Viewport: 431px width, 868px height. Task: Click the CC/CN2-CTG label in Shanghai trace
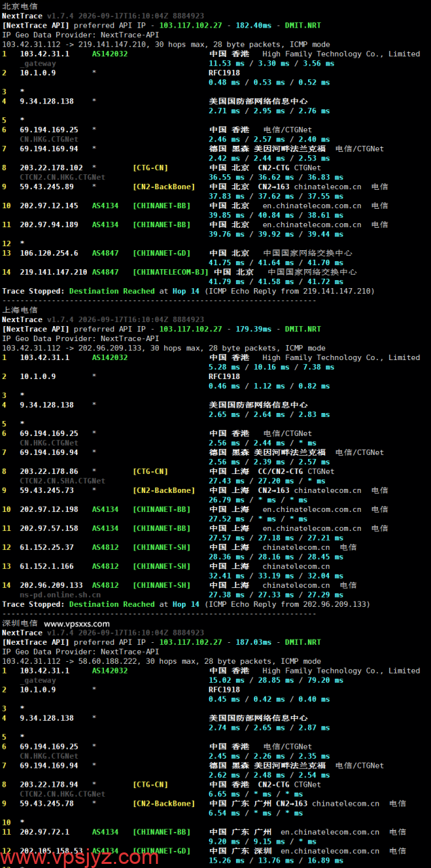point(280,471)
